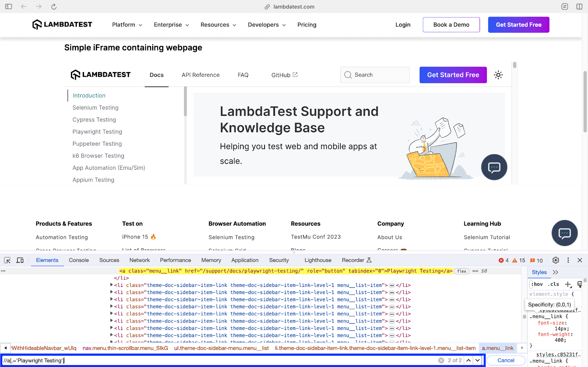588x367 pixels.
Task: Go to next search result
Action: click(x=477, y=360)
